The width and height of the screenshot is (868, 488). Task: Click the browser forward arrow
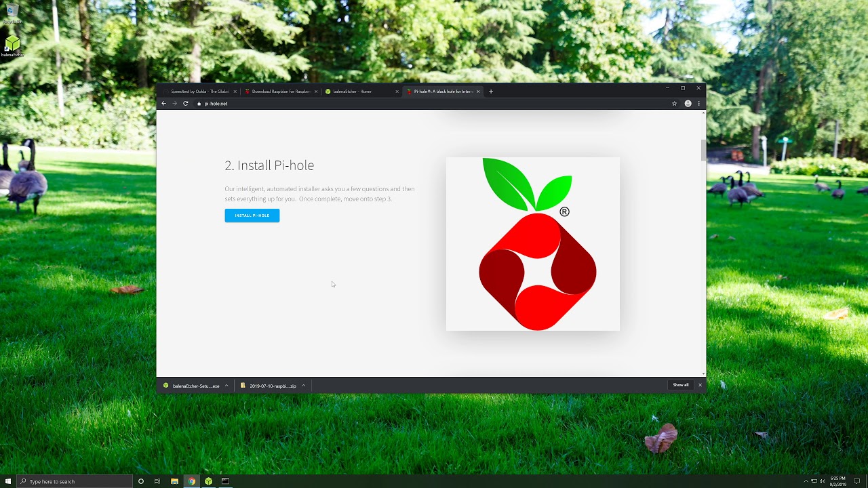tap(174, 104)
